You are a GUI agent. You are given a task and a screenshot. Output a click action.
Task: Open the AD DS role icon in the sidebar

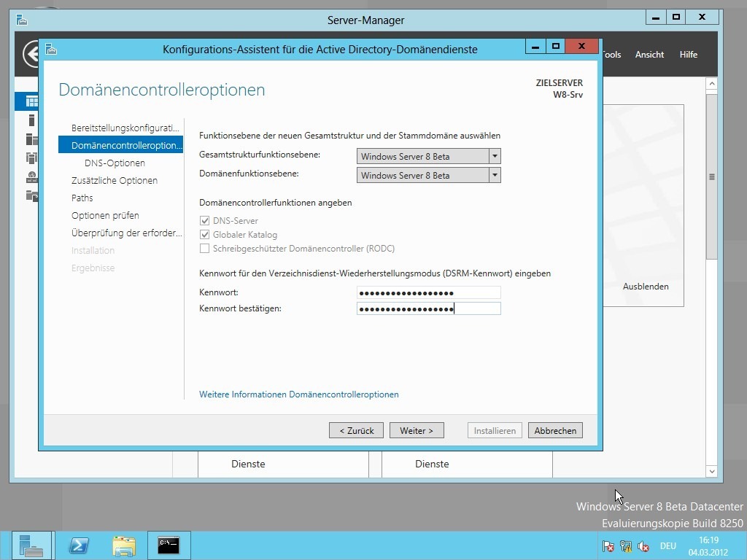tap(31, 157)
